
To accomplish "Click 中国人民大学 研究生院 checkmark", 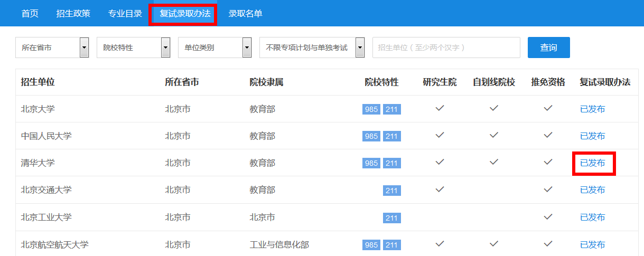I will tap(440, 135).
